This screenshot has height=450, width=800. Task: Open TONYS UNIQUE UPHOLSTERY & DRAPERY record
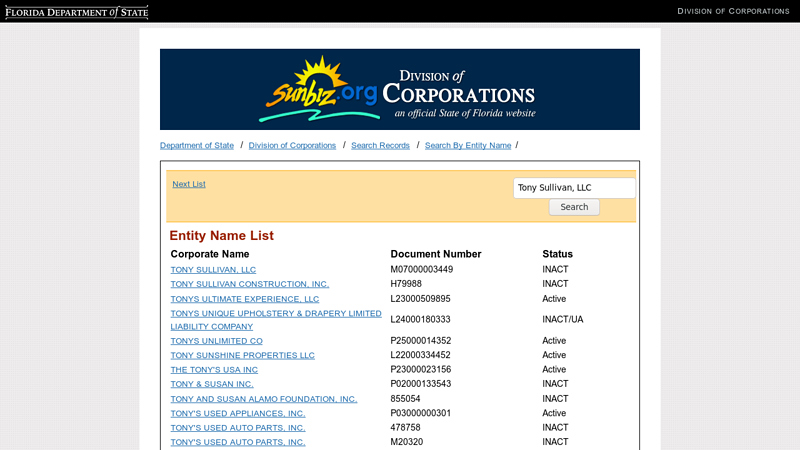(276, 320)
